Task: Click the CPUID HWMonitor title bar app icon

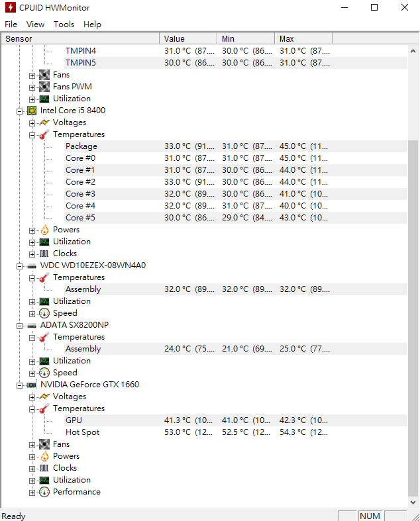Action: coord(11,7)
